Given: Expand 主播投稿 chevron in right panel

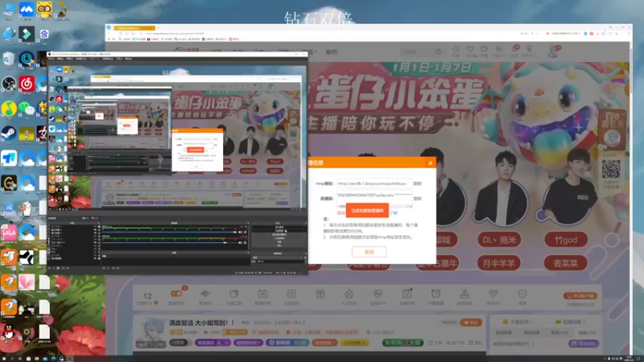Looking at the screenshot, I should 531,321.
